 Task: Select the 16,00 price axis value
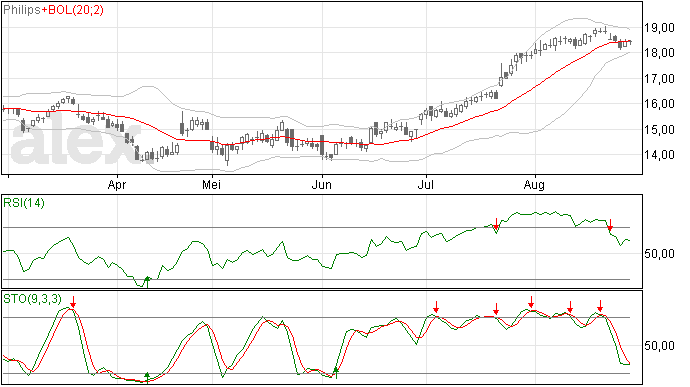point(659,104)
